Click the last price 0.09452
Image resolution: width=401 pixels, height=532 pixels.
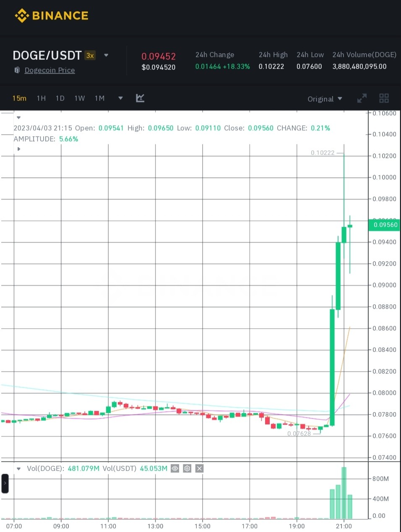click(x=159, y=56)
